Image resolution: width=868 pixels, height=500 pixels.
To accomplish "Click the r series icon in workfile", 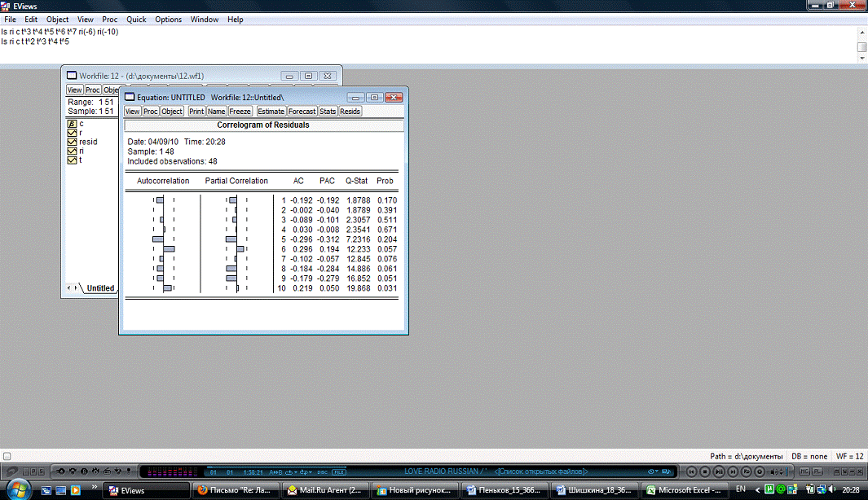I will 72,133.
